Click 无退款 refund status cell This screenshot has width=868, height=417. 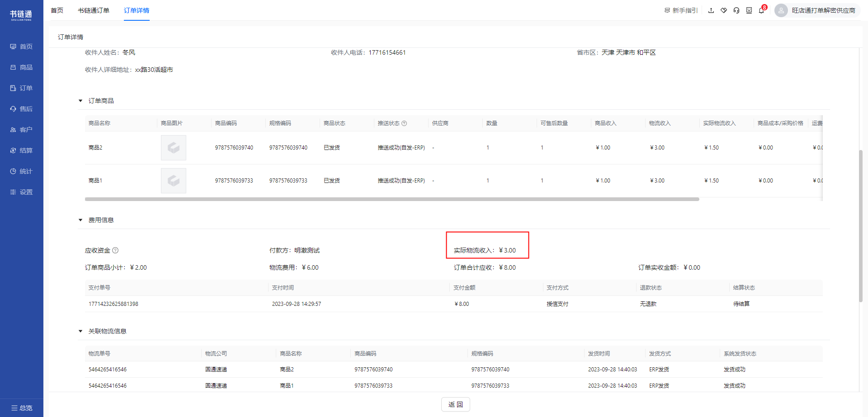point(648,304)
